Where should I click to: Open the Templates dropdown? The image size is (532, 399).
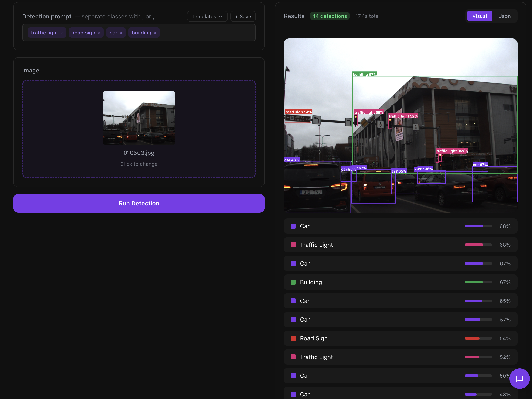pyautogui.click(x=207, y=17)
